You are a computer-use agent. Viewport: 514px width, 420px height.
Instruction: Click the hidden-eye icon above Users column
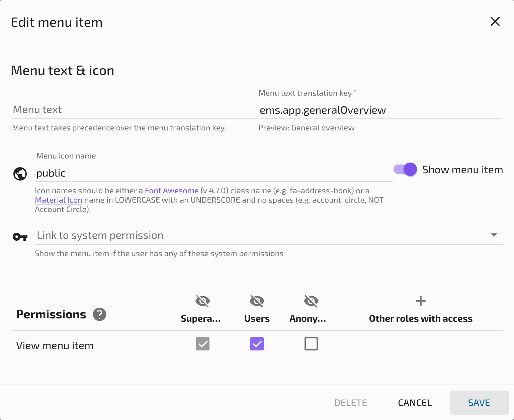(x=257, y=301)
